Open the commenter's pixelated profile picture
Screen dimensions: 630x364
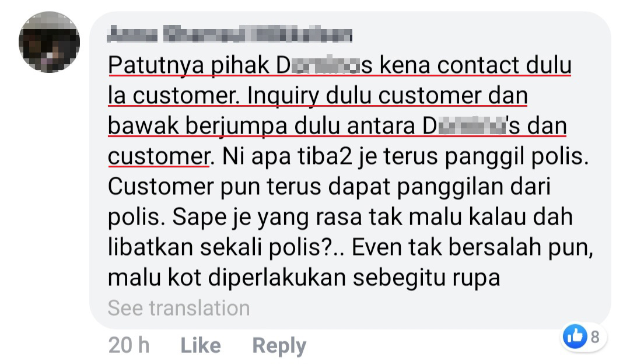(49, 42)
